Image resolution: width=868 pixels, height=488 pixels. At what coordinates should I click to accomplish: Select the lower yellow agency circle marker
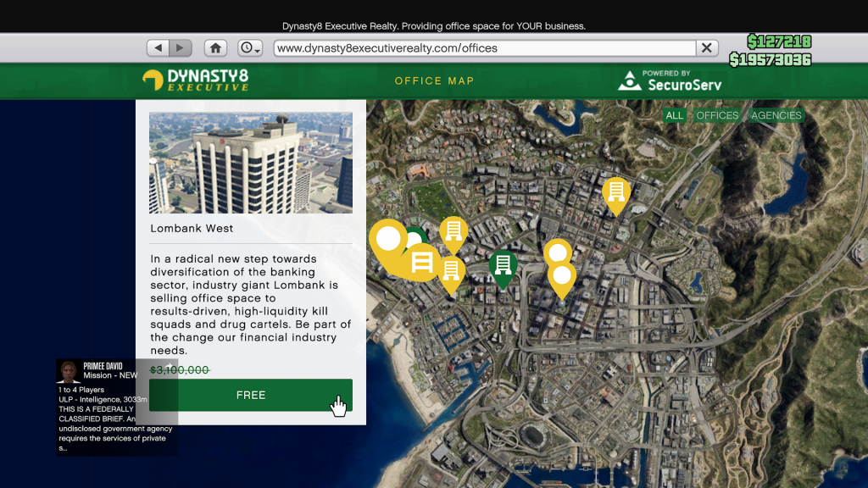(x=562, y=275)
